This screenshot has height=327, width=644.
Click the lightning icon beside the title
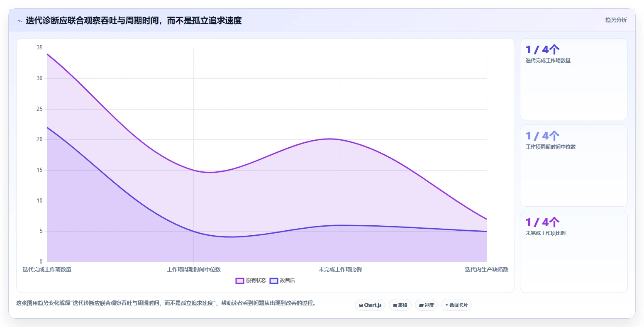(x=20, y=21)
